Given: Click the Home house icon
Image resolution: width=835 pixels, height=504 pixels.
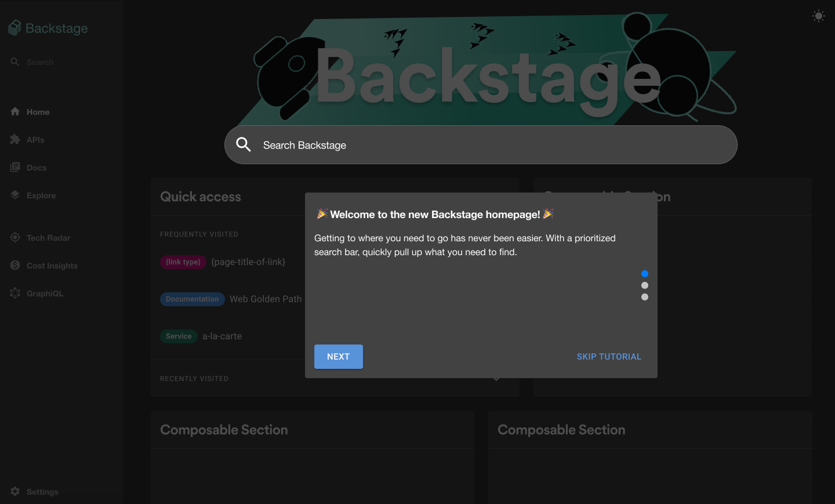Looking at the screenshot, I should point(15,111).
